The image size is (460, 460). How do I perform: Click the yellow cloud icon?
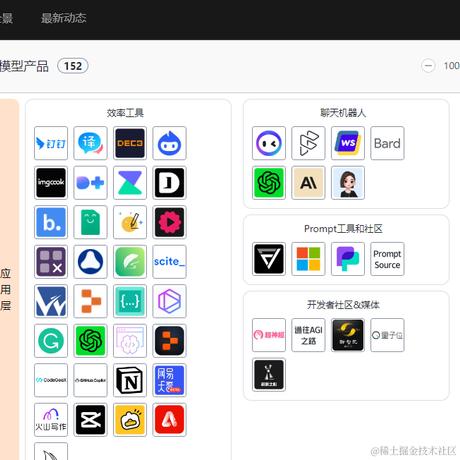[x=130, y=420]
